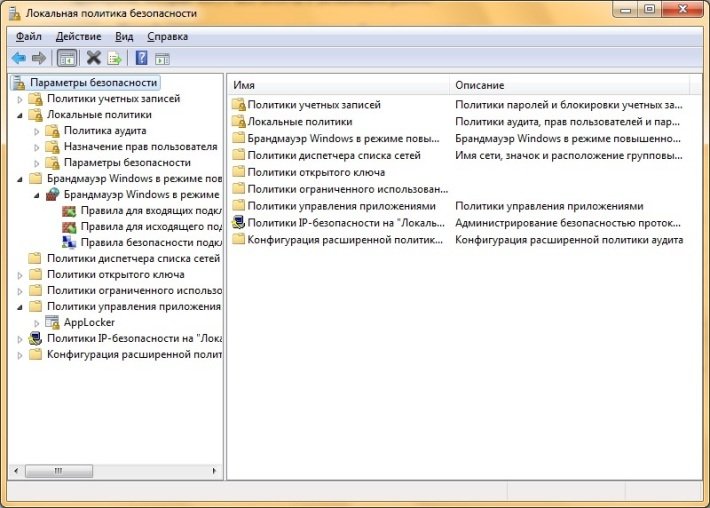Toggle the action pane toolbar button
Viewport: 710px width, 508px height.
pyautogui.click(x=162, y=58)
